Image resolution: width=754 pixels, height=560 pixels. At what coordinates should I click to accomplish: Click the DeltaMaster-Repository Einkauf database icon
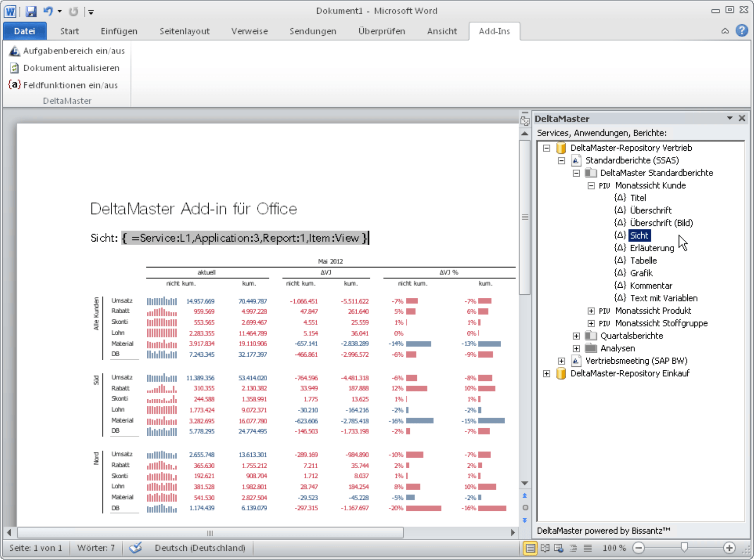coord(561,373)
